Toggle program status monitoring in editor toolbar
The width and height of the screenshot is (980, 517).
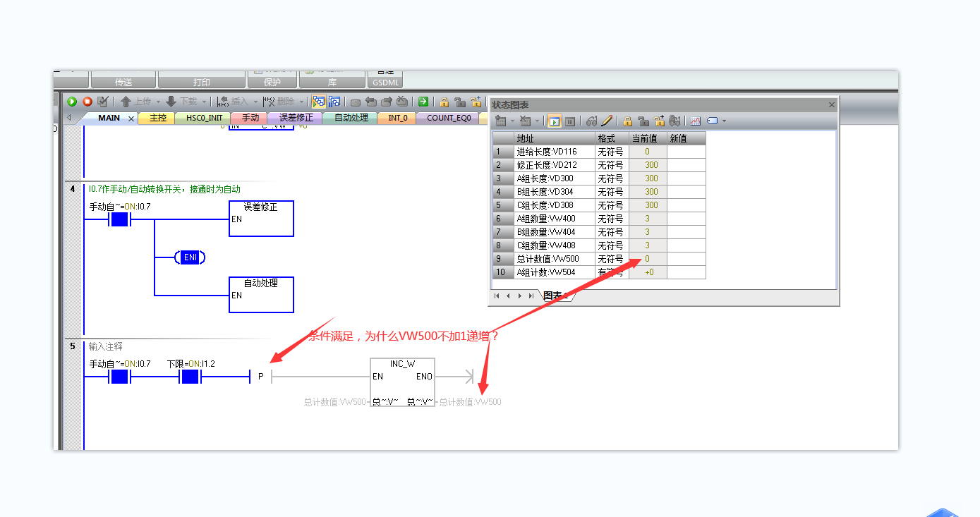[318, 102]
